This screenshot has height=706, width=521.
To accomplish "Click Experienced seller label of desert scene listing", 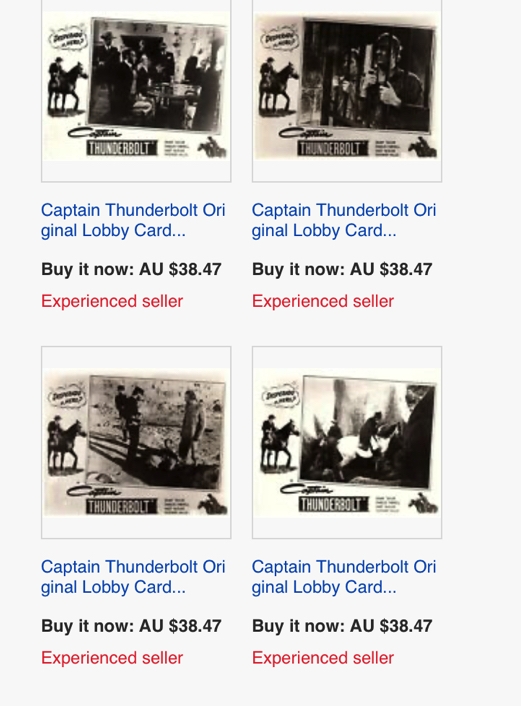I will pyautogui.click(x=112, y=658).
